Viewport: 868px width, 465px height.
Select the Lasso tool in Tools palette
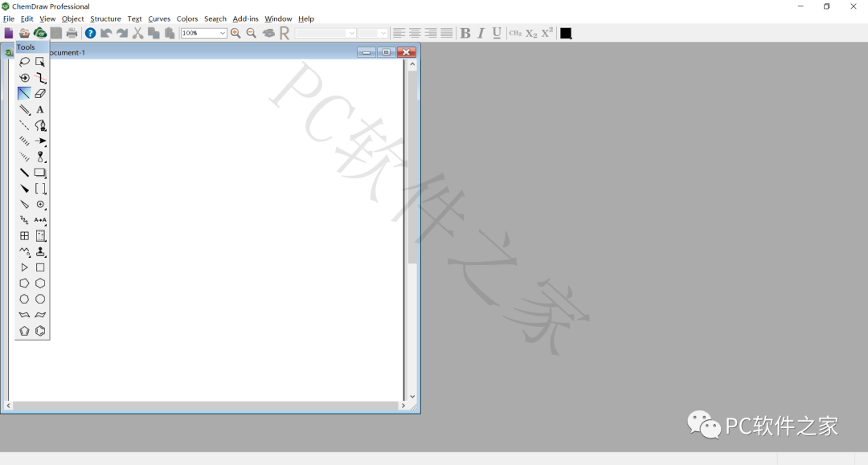(x=24, y=62)
